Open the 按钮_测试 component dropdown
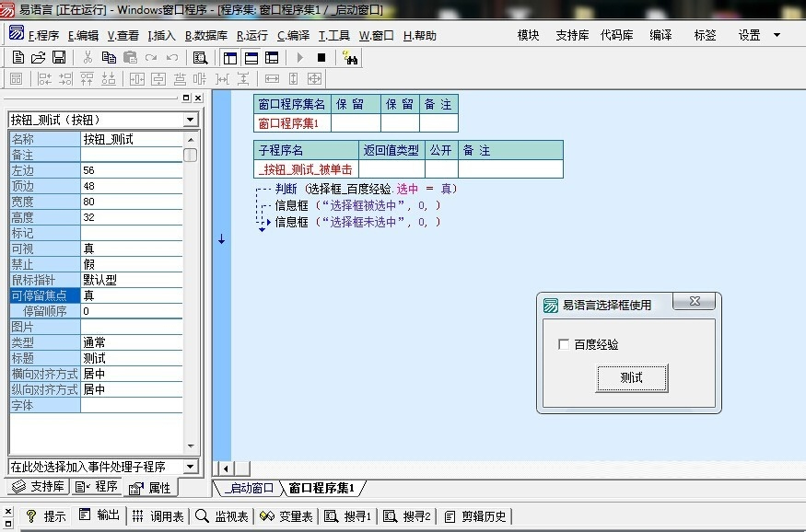 [x=190, y=120]
